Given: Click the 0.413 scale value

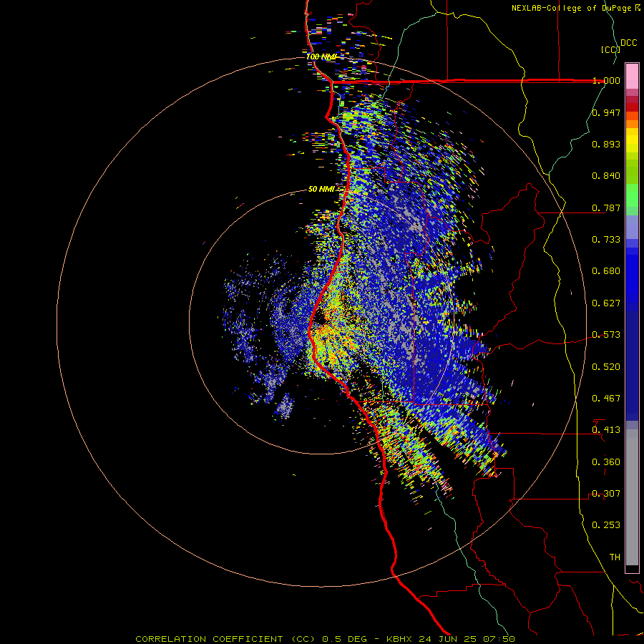Looking at the screenshot, I should pyautogui.click(x=606, y=430).
